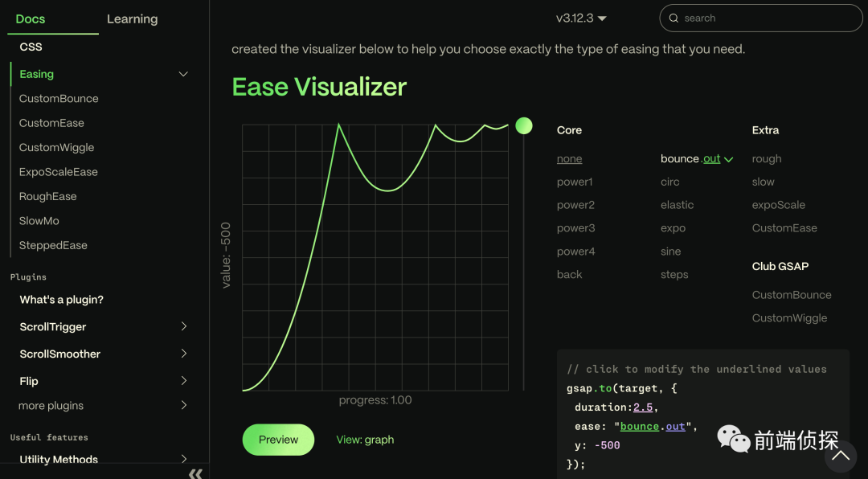Viewport: 868px width, 479px height.
Task: Expand the ScrollTrigger section arrow
Action: tap(184, 327)
